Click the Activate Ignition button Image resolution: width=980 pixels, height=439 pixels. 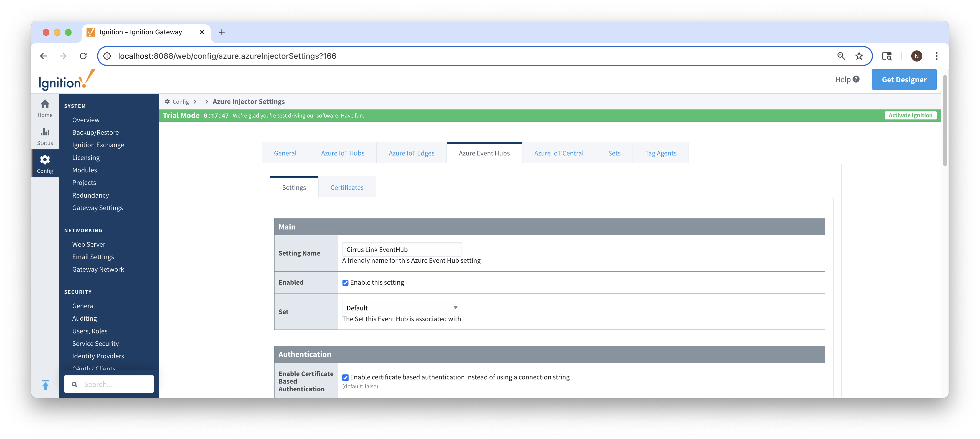(x=910, y=116)
